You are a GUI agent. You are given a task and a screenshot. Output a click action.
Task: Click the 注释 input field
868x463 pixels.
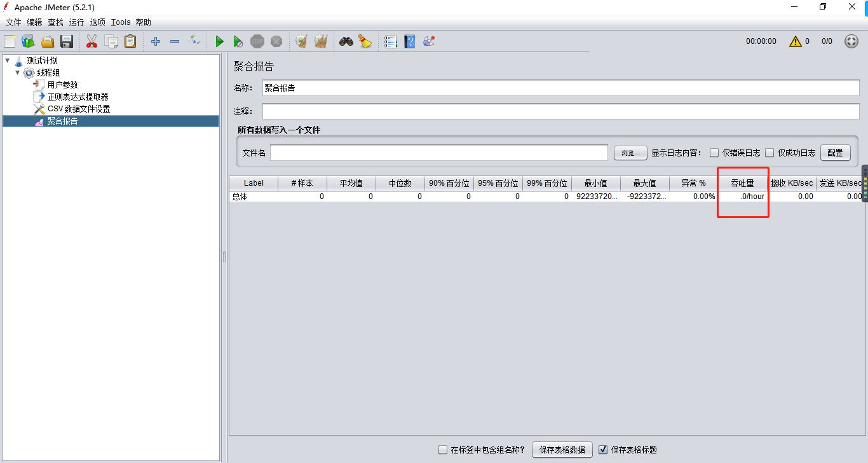(560, 111)
